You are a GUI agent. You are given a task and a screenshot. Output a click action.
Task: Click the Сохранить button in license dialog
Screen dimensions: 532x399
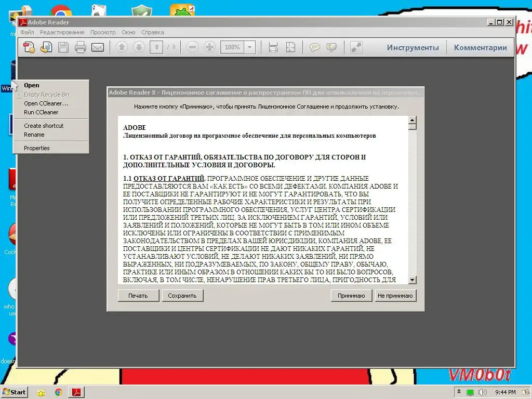(182, 296)
